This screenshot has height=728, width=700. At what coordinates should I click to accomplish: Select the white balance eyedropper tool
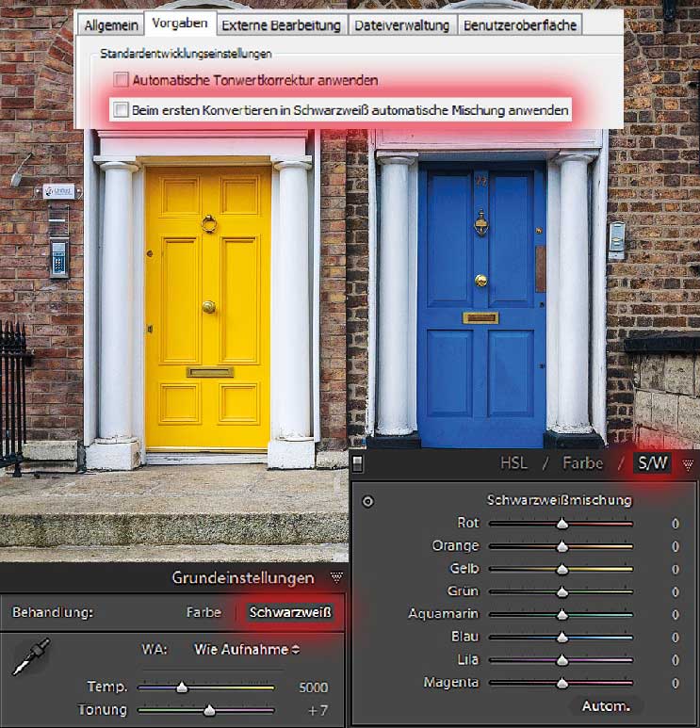32,656
